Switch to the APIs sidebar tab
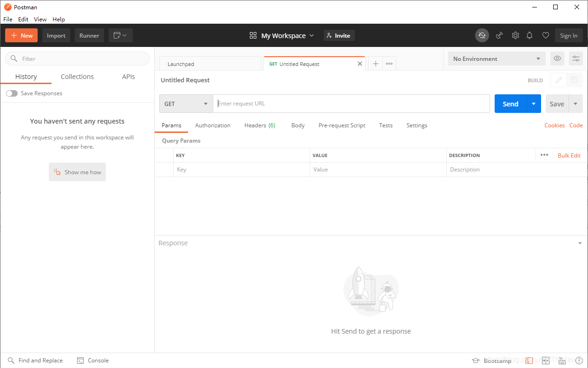This screenshot has height=368, width=588. click(x=129, y=77)
